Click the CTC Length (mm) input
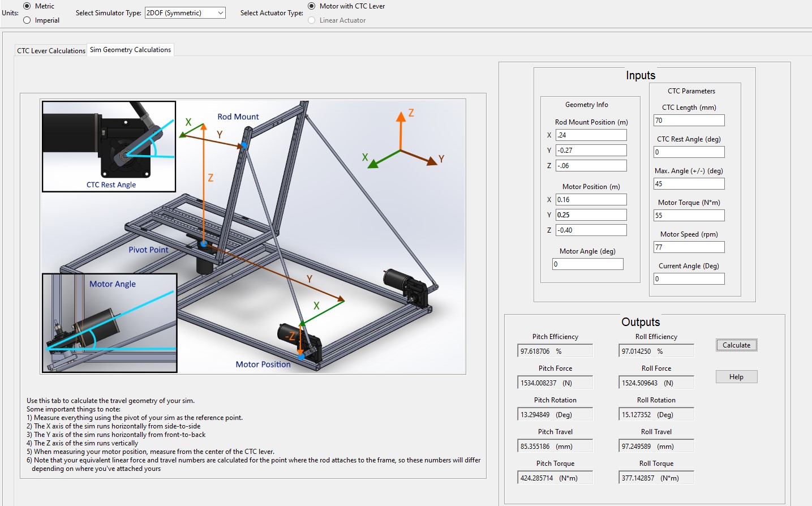 [x=689, y=121]
